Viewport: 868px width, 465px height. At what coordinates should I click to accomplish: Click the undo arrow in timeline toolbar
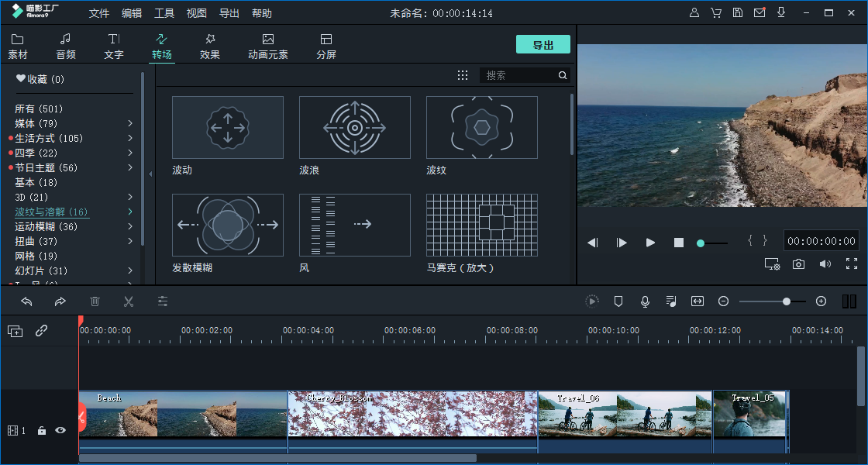tap(27, 301)
